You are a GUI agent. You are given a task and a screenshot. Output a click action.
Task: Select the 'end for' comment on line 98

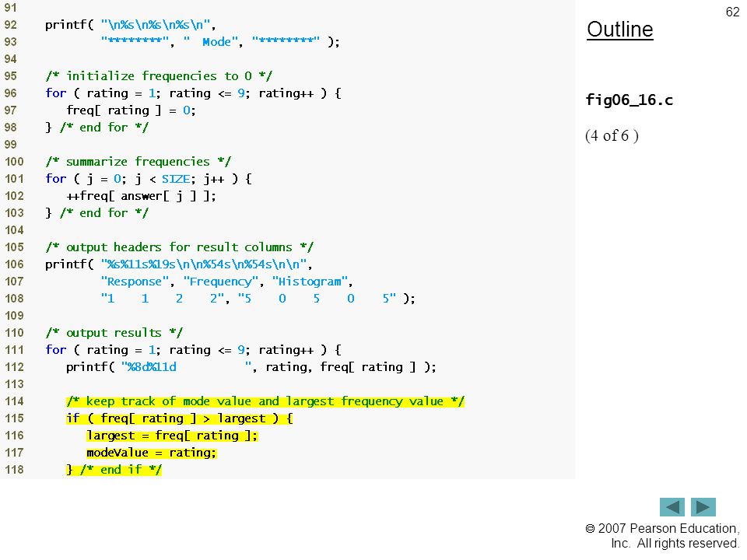tap(104, 128)
